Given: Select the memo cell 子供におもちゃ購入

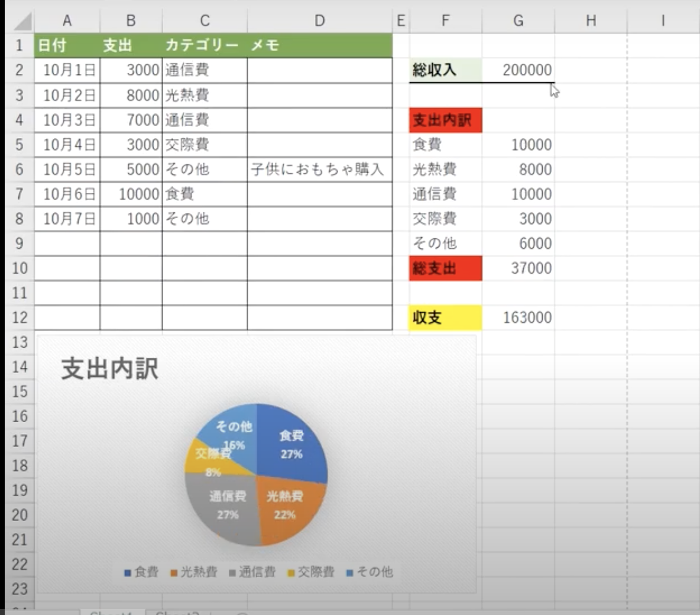Looking at the screenshot, I should tap(319, 170).
